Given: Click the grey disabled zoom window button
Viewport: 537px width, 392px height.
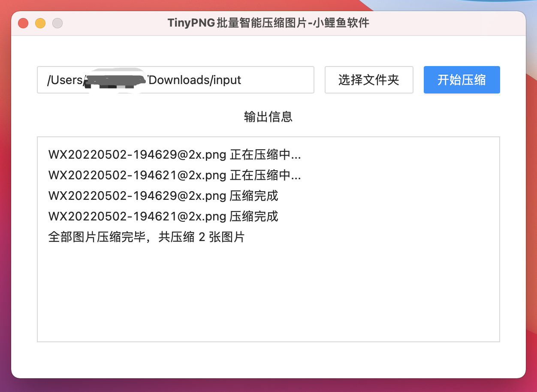Looking at the screenshot, I should pos(57,23).
